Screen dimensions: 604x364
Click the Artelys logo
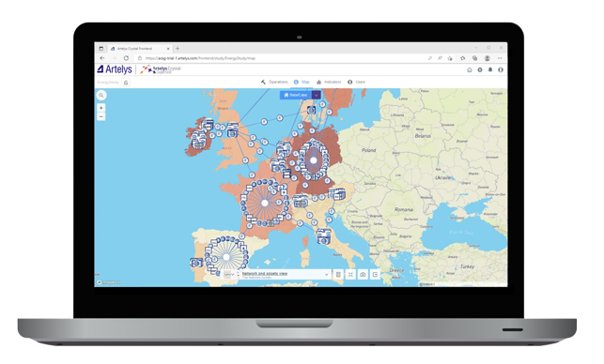pos(115,69)
